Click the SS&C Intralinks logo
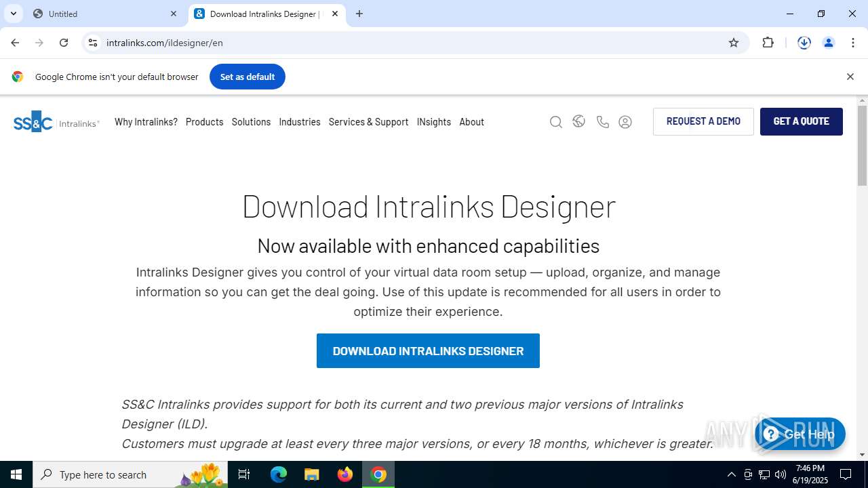Image resolution: width=868 pixels, height=488 pixels. [56, 122]
